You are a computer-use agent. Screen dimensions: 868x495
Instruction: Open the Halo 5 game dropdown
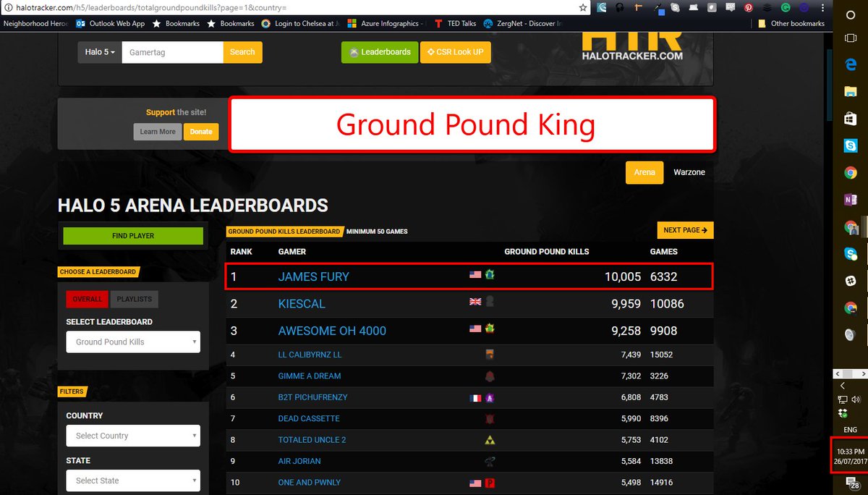[100, 52]
